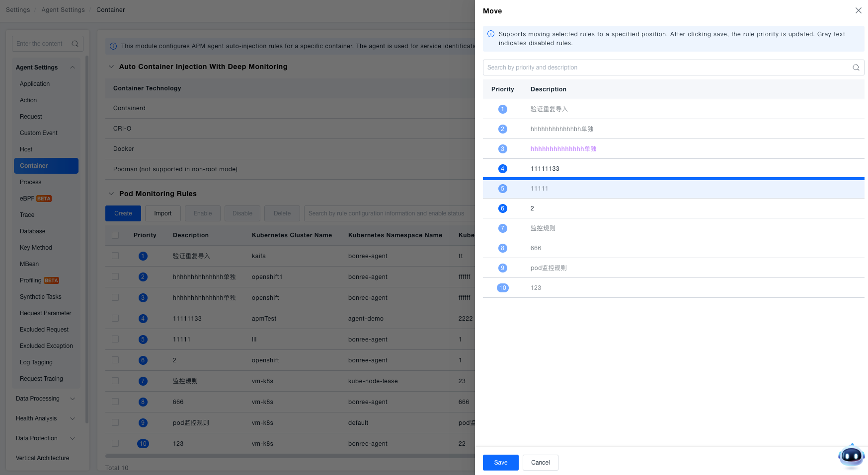Screen dimensions: 868x475
Task: Open the Synthetic Tasks sidebar item
Action: tap(41, 297)
